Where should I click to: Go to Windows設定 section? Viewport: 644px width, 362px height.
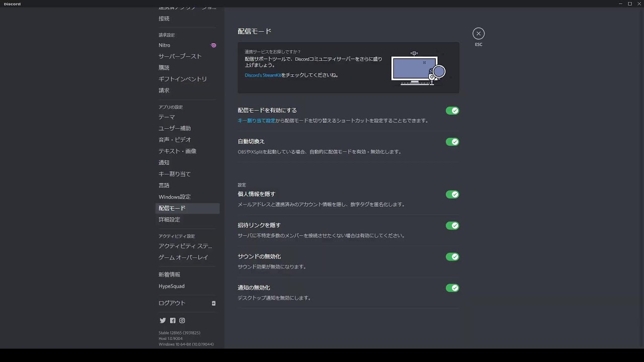(187, 197)
